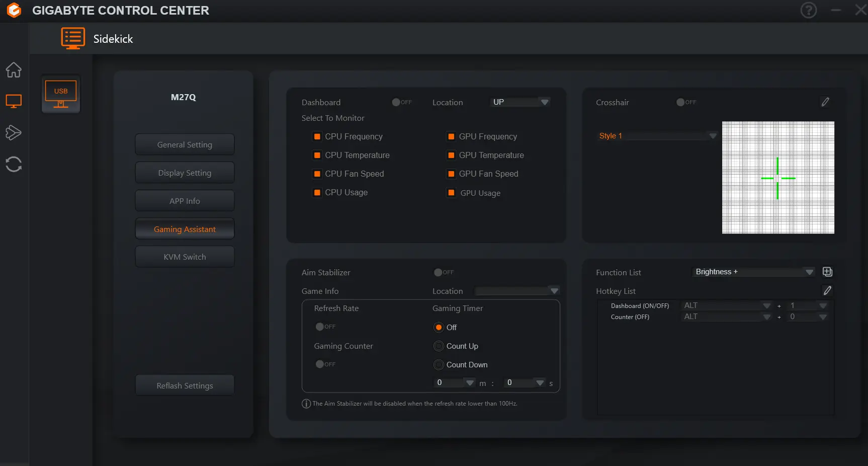Edit the Crosshair with pencil icon
868x466 pixels.
point(825,102)
